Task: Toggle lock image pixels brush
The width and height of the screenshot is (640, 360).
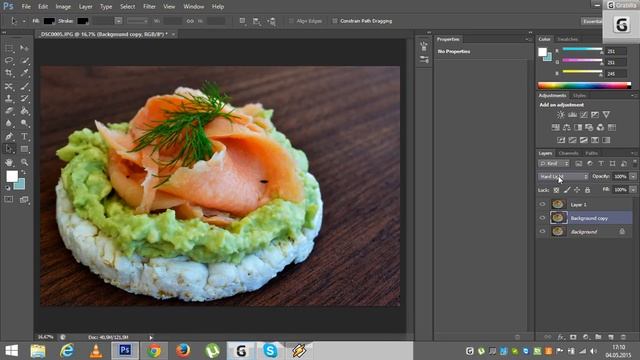Action: [567, 190]
